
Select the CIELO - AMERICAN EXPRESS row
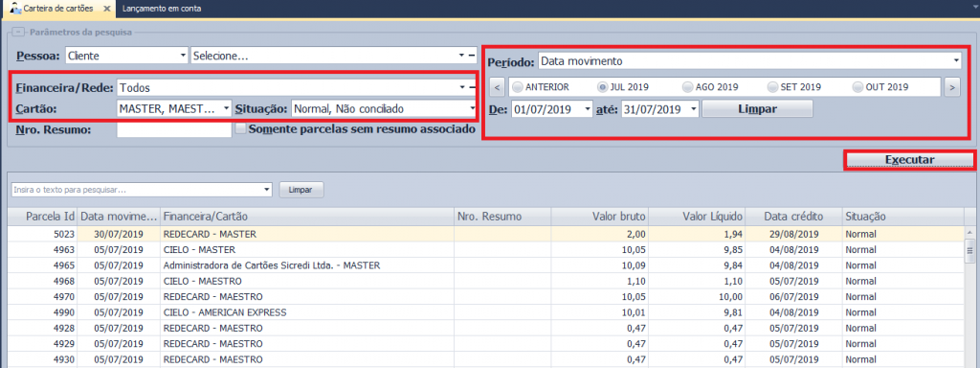pos(485,312)
